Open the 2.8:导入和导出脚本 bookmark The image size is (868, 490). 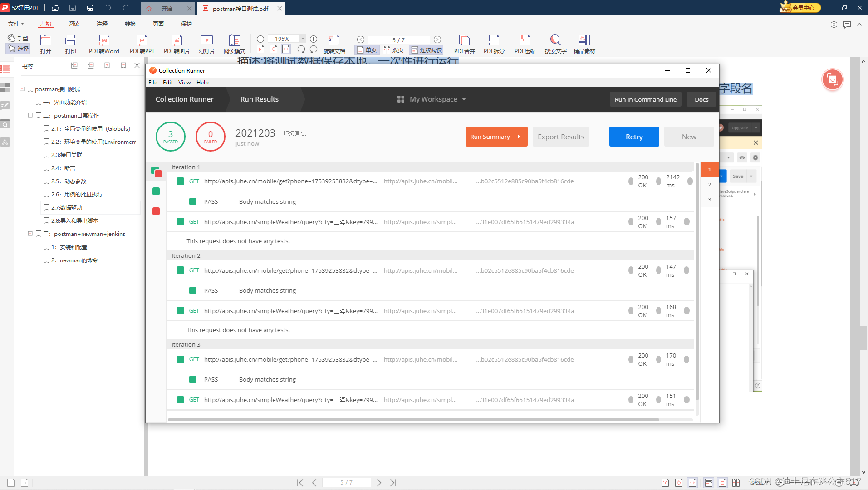[75, 220]
